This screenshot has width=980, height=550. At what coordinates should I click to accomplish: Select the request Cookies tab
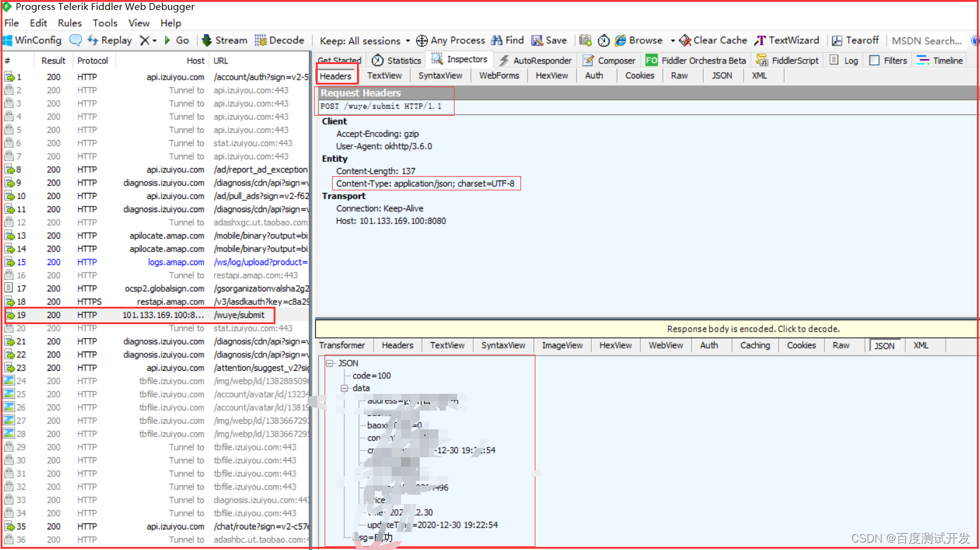(640, 76)
